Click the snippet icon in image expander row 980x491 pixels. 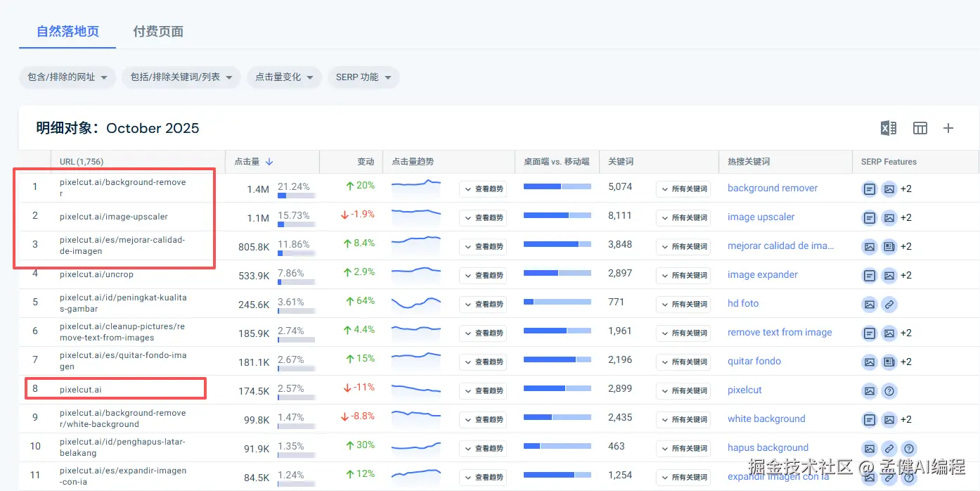click(870, 275)
